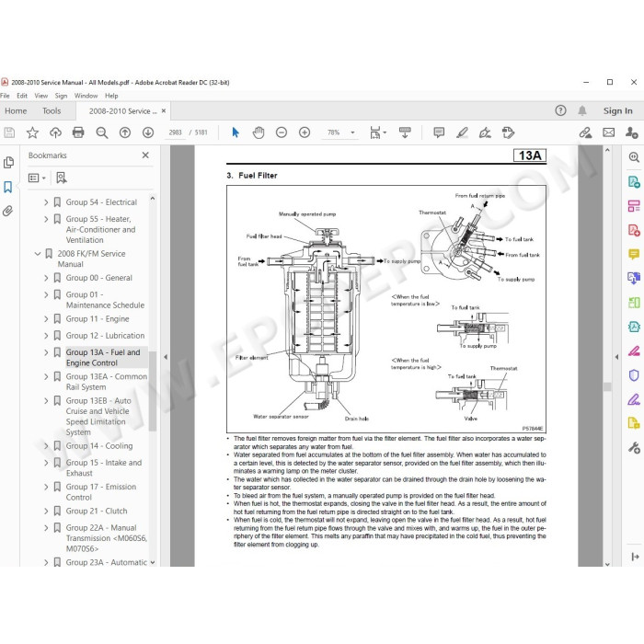This screenshot has height=644, width=644.
Task: Expand the Group 55 - Heater bookmark
Action: click(46, 219)
